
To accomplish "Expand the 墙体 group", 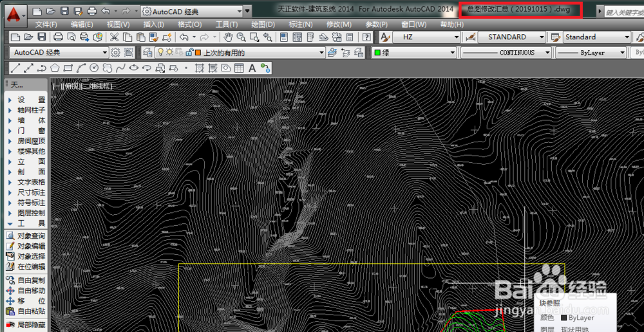I will 26,121.
